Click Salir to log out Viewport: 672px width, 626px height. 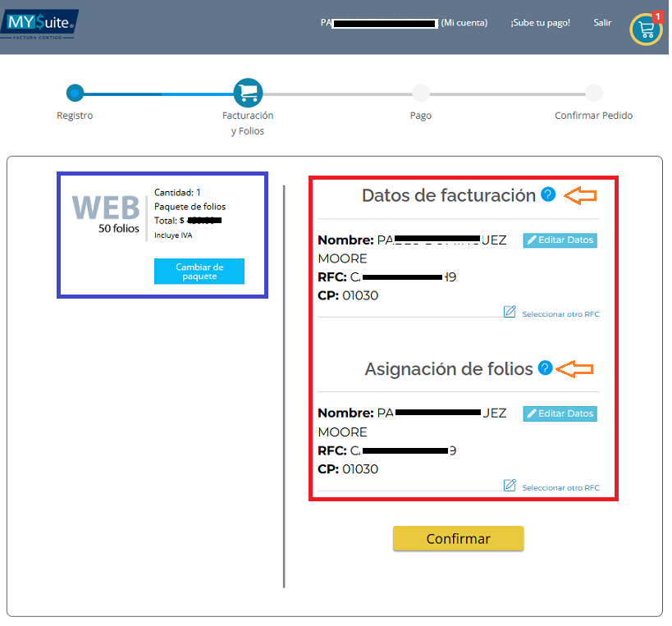[602, 23]
